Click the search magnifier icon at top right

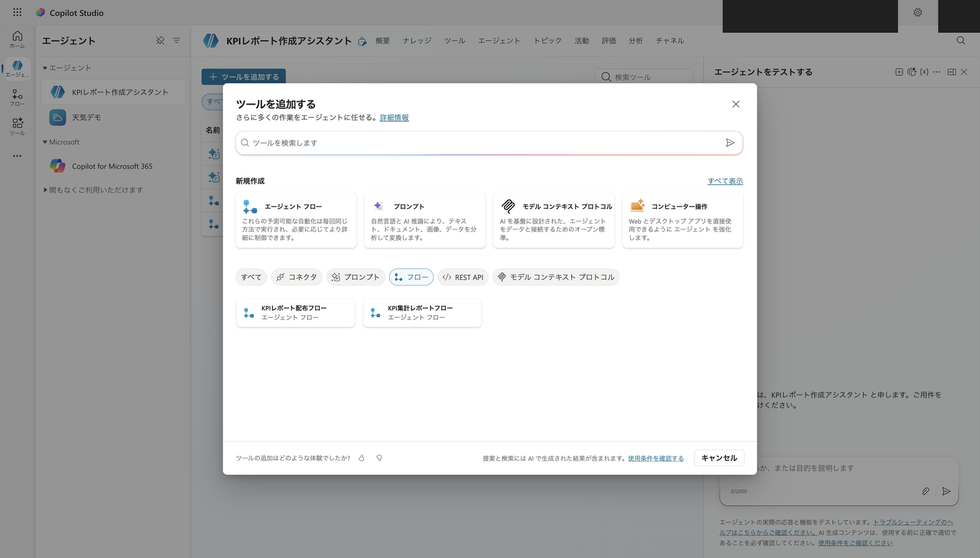tap(961, 40)
